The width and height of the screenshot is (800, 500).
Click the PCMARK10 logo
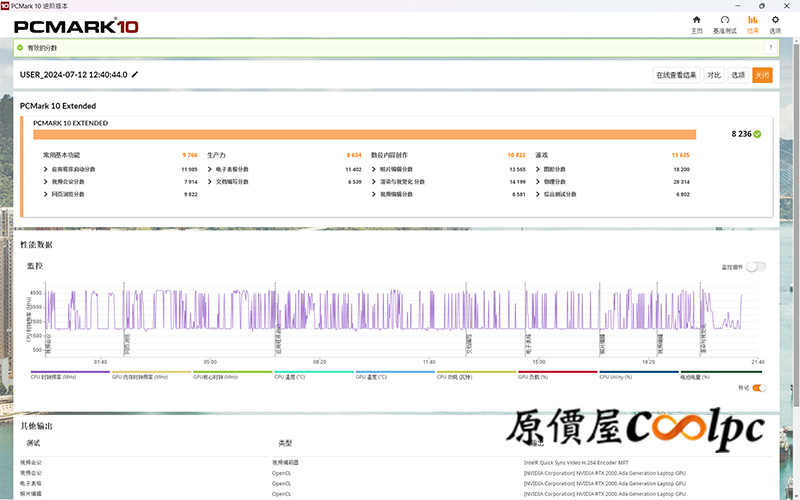(x=76, y=26)
